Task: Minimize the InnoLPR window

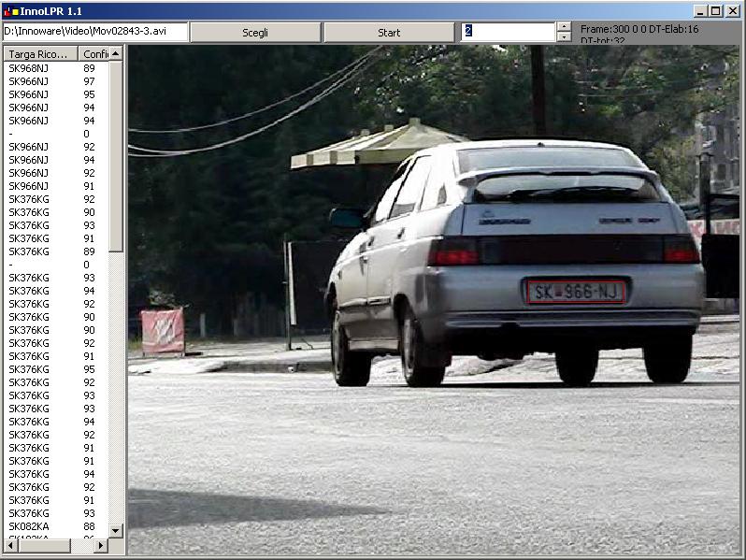Action: click(x=701, y=10)
